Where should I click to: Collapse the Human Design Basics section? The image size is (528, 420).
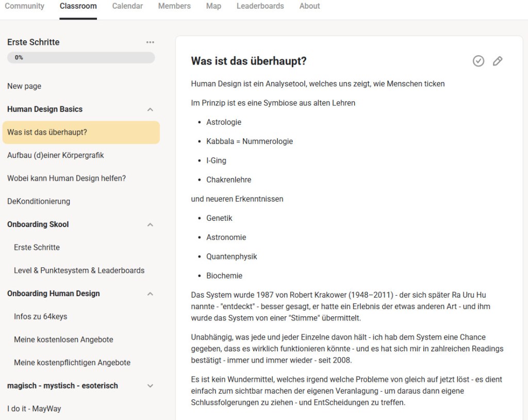click(x=150, y=109)
